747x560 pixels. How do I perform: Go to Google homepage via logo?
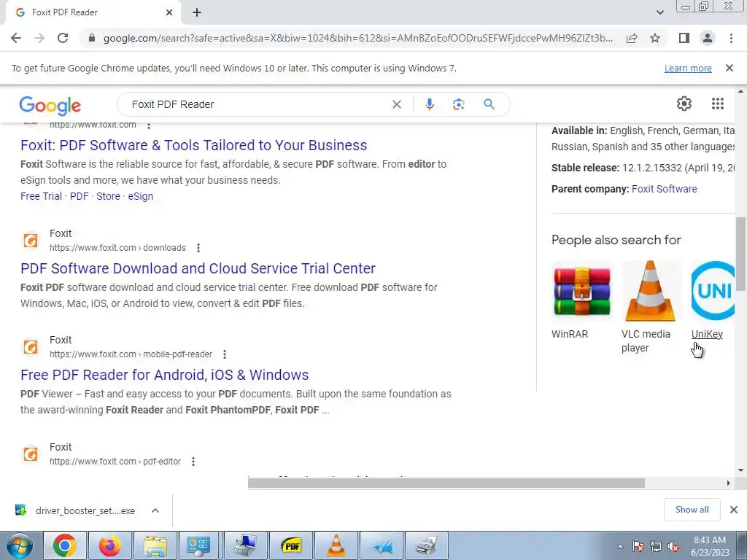point(50,105)
